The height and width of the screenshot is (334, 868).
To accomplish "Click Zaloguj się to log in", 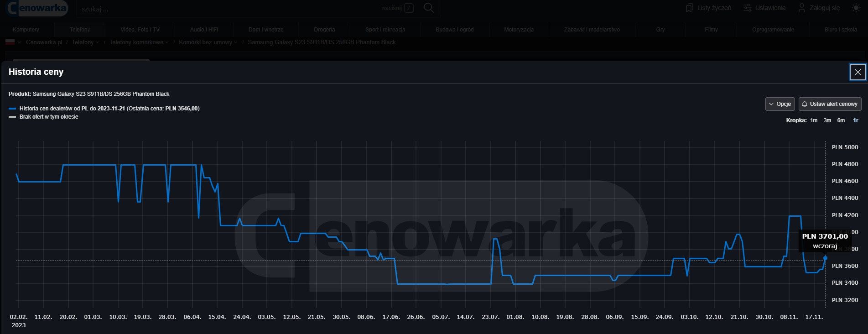I will [x=819, y=8].
